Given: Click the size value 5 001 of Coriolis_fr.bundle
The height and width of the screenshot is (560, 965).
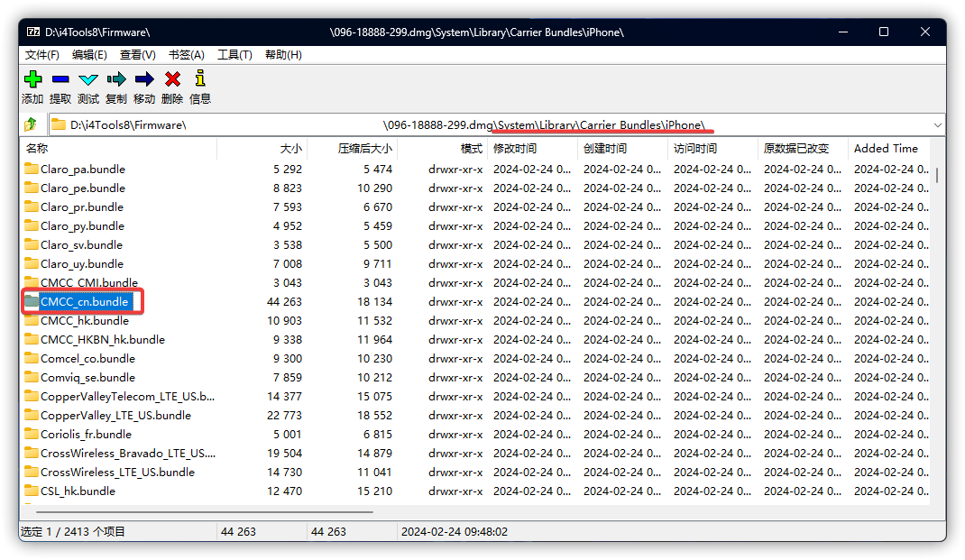Looking at the screenshot, I should pyautogui.click(x=288, y=434).
